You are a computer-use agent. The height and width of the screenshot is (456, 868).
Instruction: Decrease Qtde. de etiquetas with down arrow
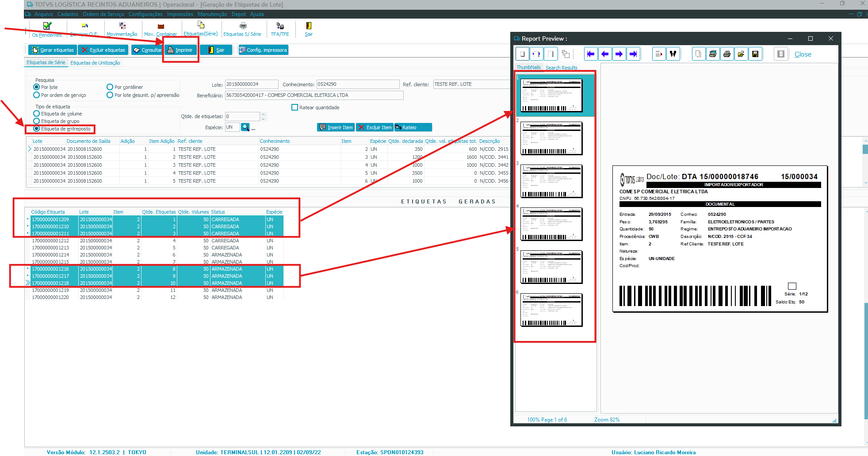[x=264, y=119]
